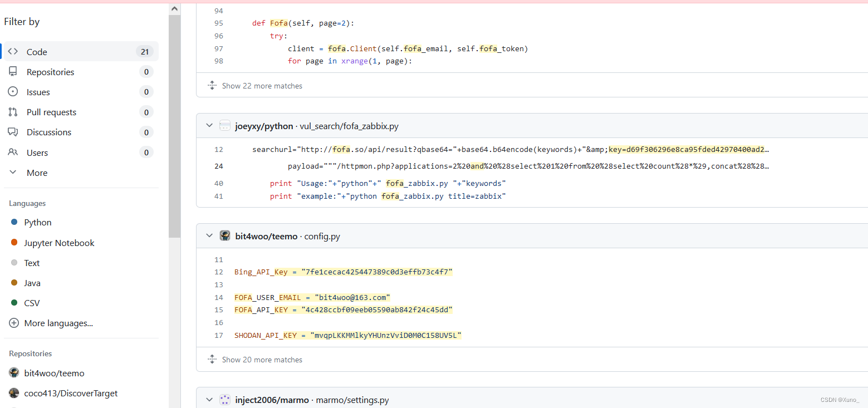Click the CSV language color dot
This screenshot has width=868, height=408.
14,303
